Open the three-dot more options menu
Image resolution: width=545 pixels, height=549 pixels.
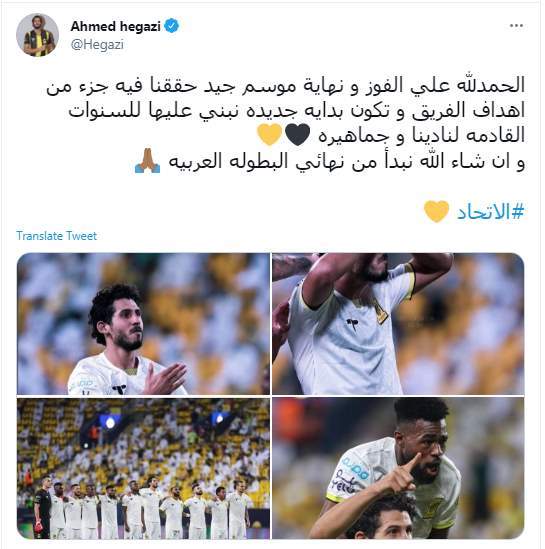click(516, 26)
